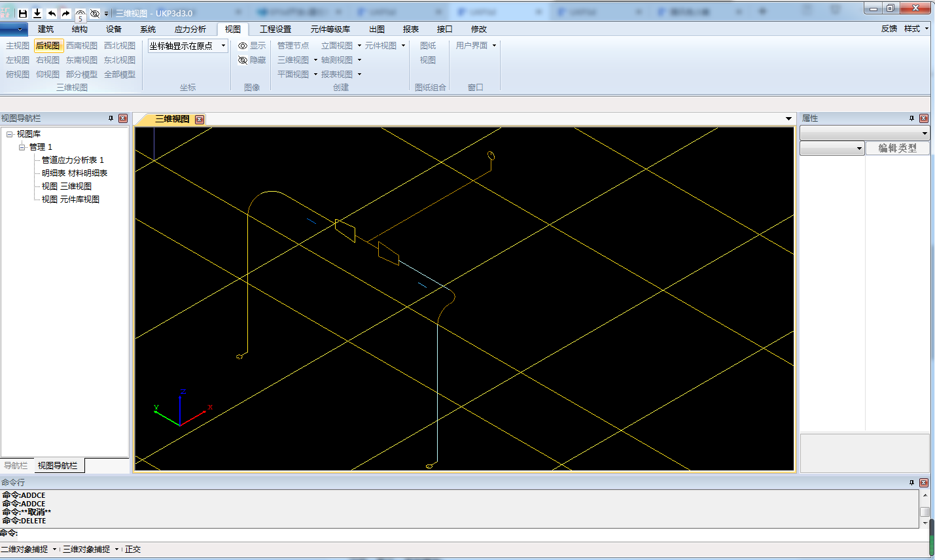Click the 命令 input line
The height and width of the screenshot is (560, 935).
coord(458,534)
